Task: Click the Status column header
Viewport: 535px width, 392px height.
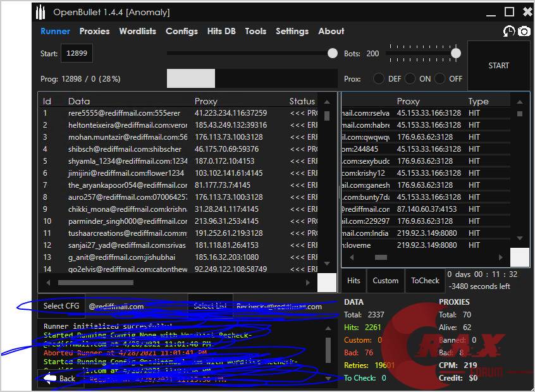Action: (x=302, y=101)
